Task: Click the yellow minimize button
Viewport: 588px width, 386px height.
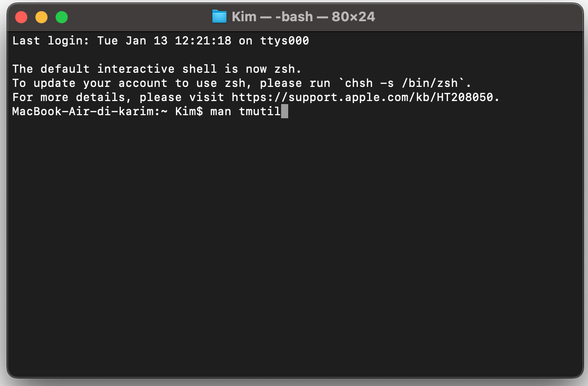Action: (x=41, y=17)
